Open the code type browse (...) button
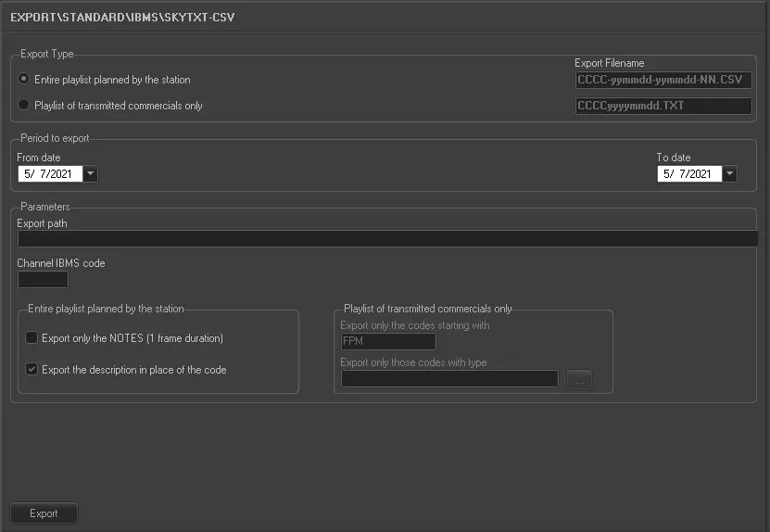The height and width of the screenshot is (532, 770). [579, 379]
